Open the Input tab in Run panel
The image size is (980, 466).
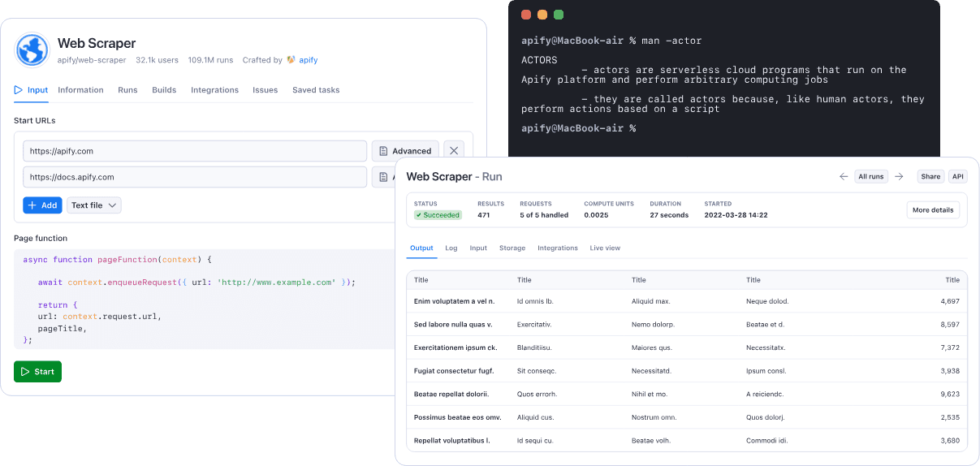tap(478, 248)
